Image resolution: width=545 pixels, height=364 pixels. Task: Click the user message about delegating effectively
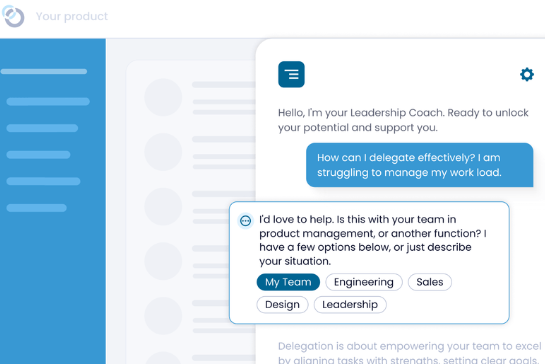[420, 165]
